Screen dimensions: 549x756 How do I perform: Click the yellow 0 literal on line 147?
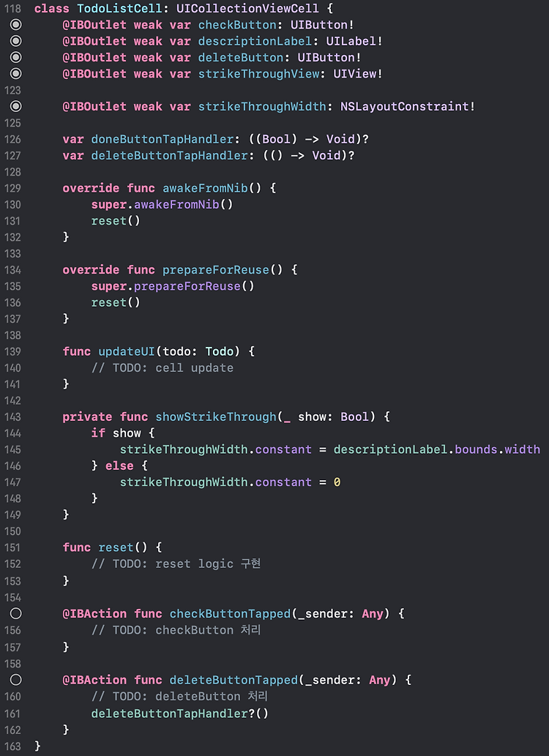(x=337, y=482)
